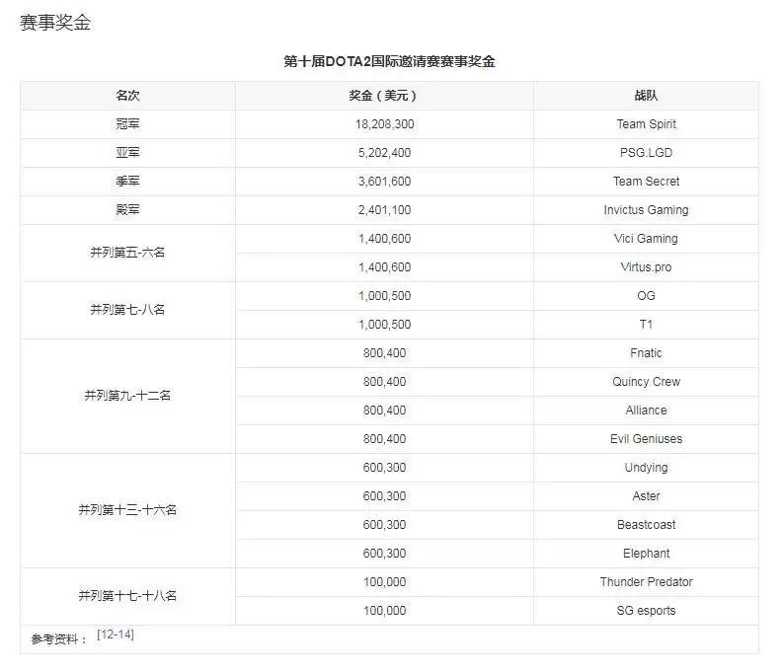The height and width of the screenshot is (672, 784).
Task: Select the prize value 2,401,100
Action: pyautogui.click(x=384, y=209)
